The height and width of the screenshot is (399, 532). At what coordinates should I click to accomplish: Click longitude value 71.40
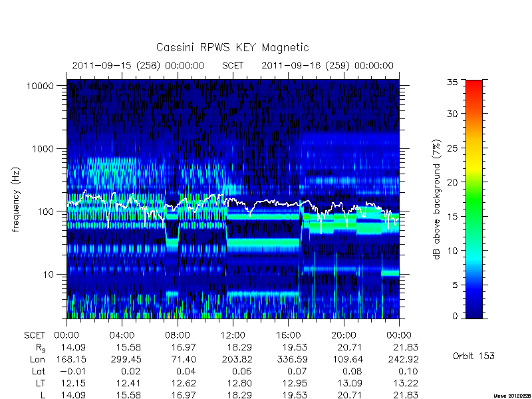point(184,359)
